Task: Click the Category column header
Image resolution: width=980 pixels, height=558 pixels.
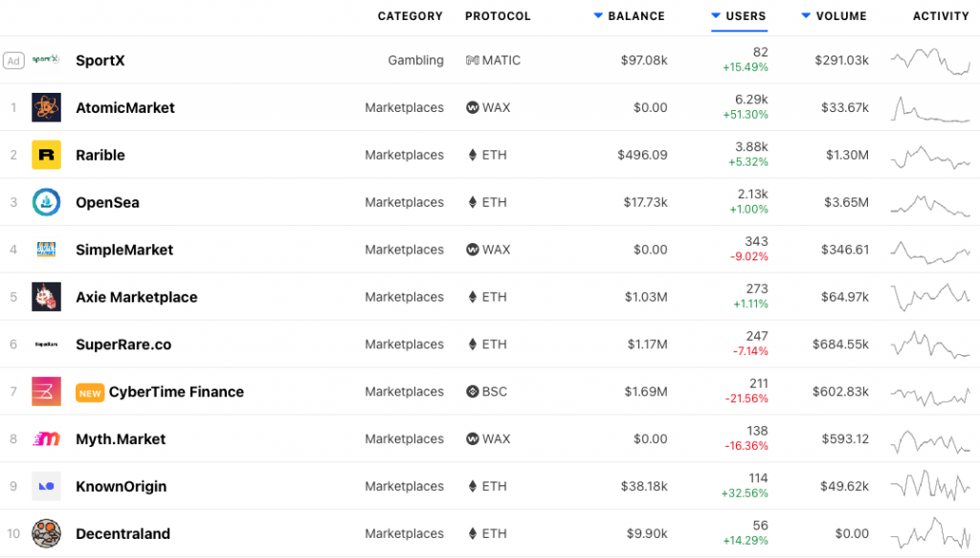Action: point(410,16)
